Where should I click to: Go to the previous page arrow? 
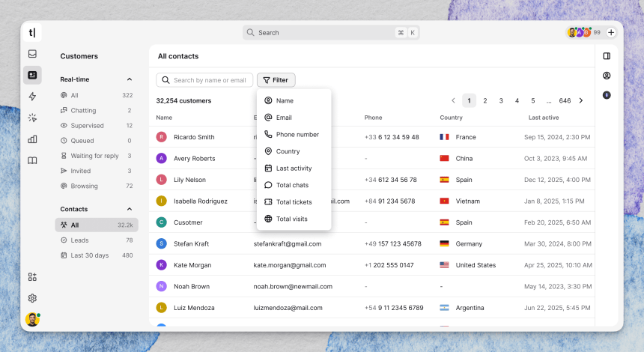click(454, 100)
